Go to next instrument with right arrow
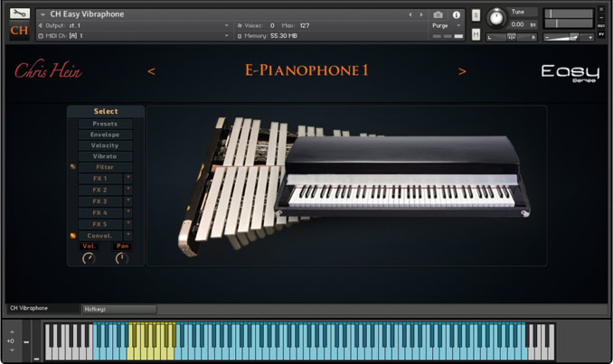This screenshot has height=364, width=613. (x=462, y=71)
